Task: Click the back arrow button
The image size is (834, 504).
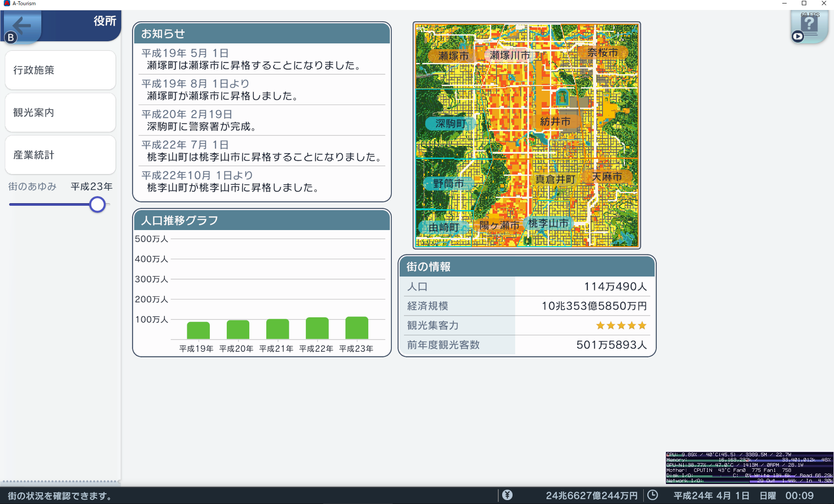Action: 23,25
